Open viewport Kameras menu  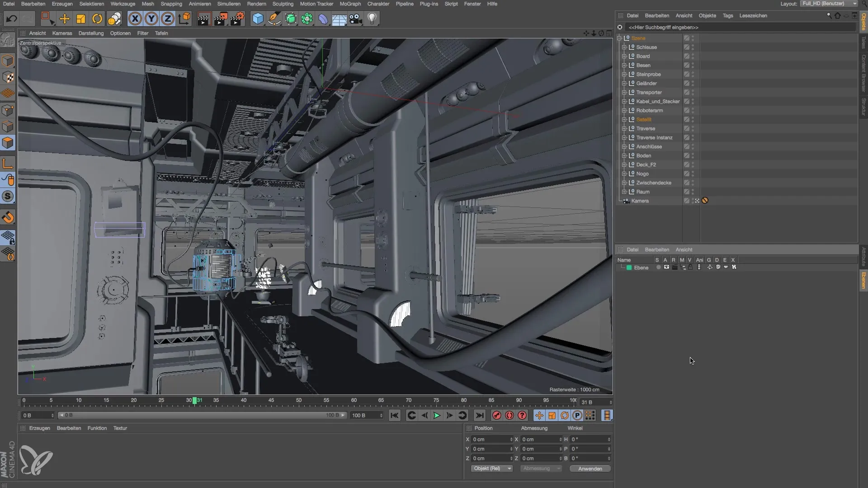[62, 33]
